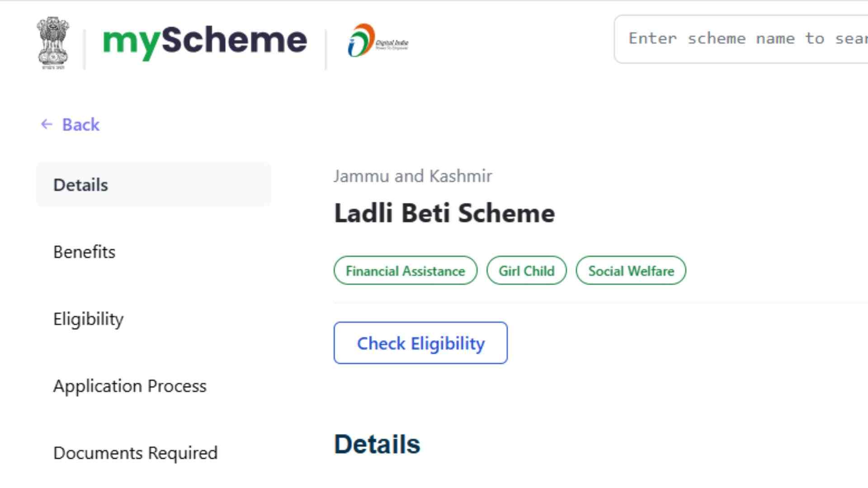This screenshot has height=488, width=868.
Task: Select the Girl Child category pill
Action: click(x=526, y=270)
